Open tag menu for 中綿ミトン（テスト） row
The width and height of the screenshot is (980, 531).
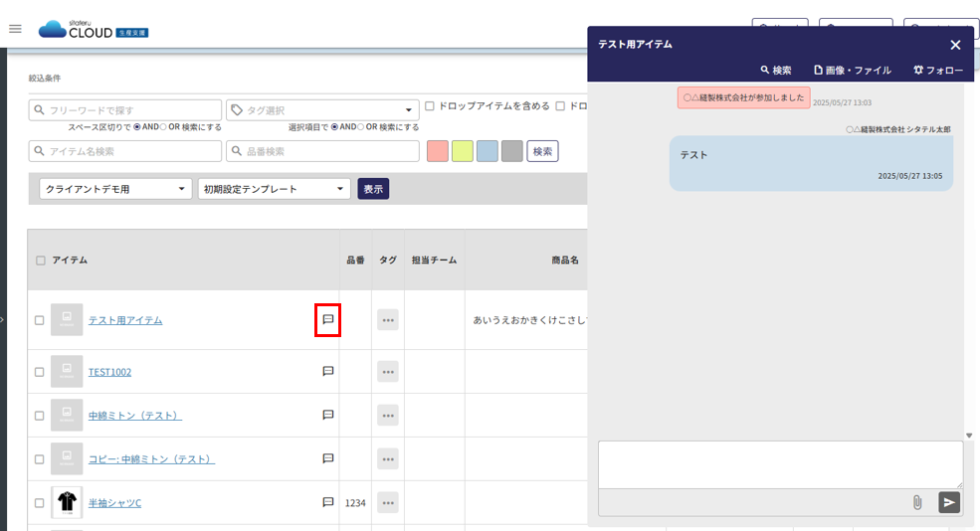tap(388, 416)
